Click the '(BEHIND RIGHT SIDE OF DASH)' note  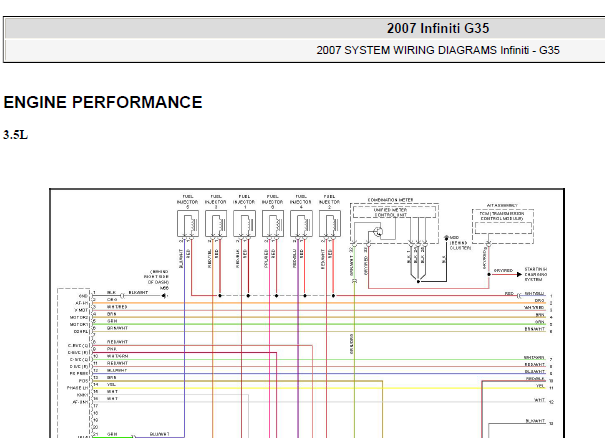(156, 277)
